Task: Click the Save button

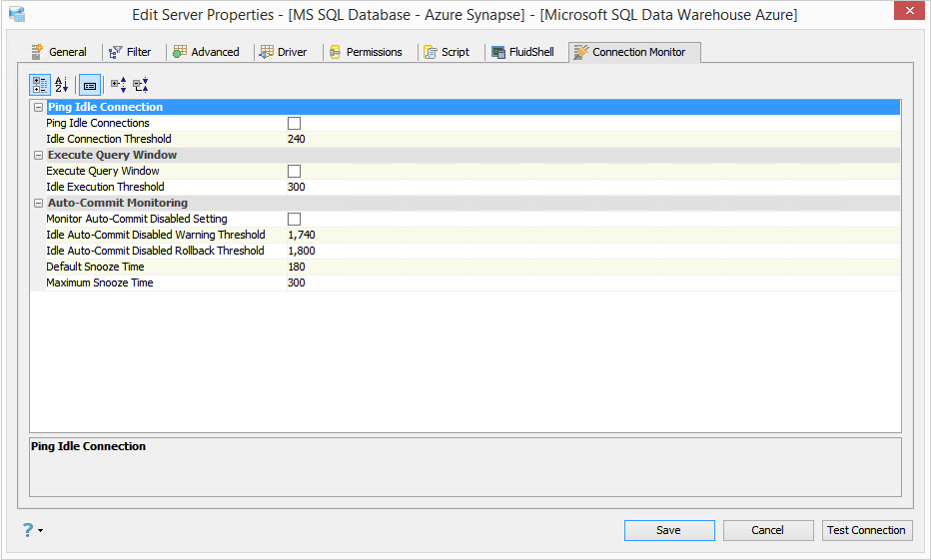Action: 668,530
